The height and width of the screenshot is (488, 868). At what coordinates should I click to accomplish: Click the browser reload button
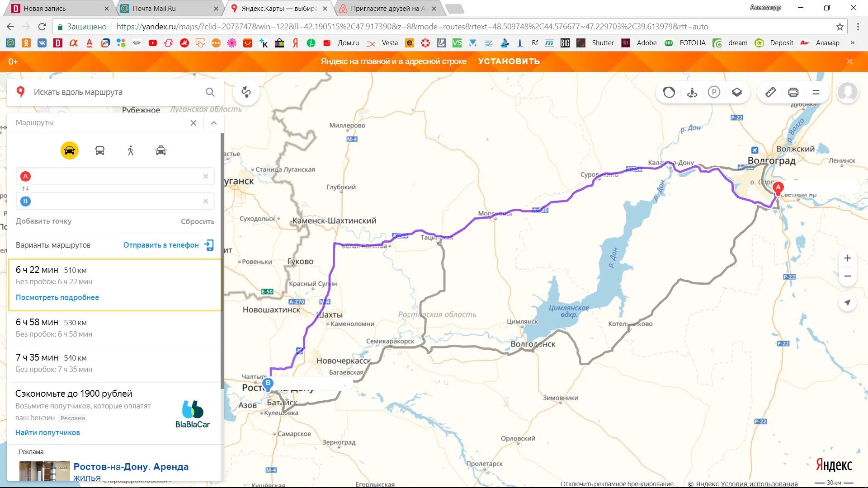42,27
